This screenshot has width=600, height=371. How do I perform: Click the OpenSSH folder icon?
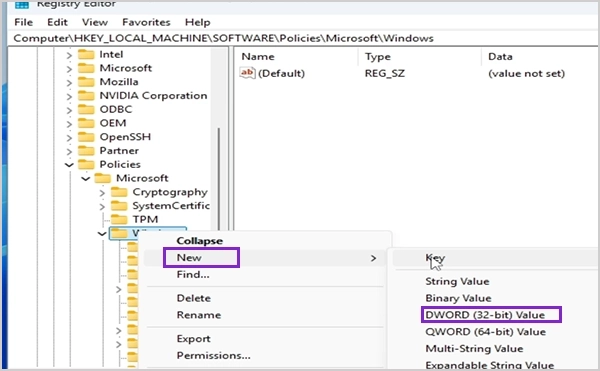[x=86, y=137]
